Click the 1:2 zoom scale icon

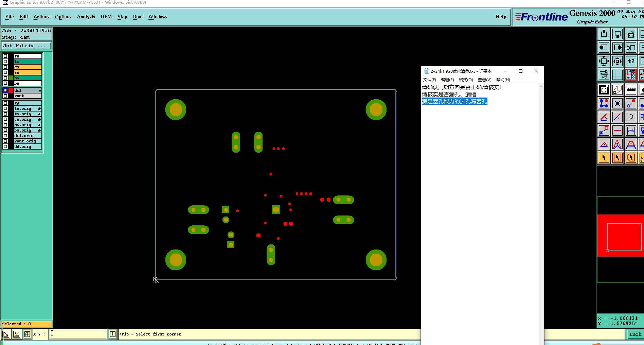(x=631, y=61)
